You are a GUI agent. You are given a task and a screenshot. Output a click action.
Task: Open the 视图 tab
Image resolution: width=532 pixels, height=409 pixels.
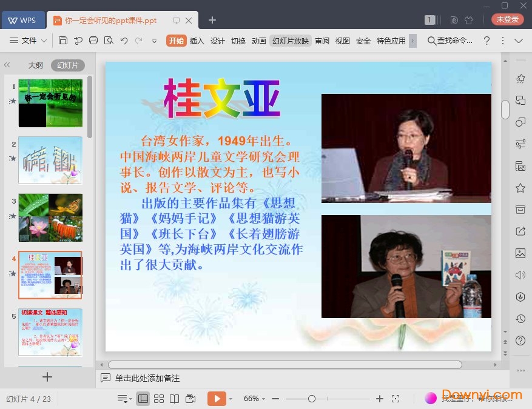click(342, 41)
